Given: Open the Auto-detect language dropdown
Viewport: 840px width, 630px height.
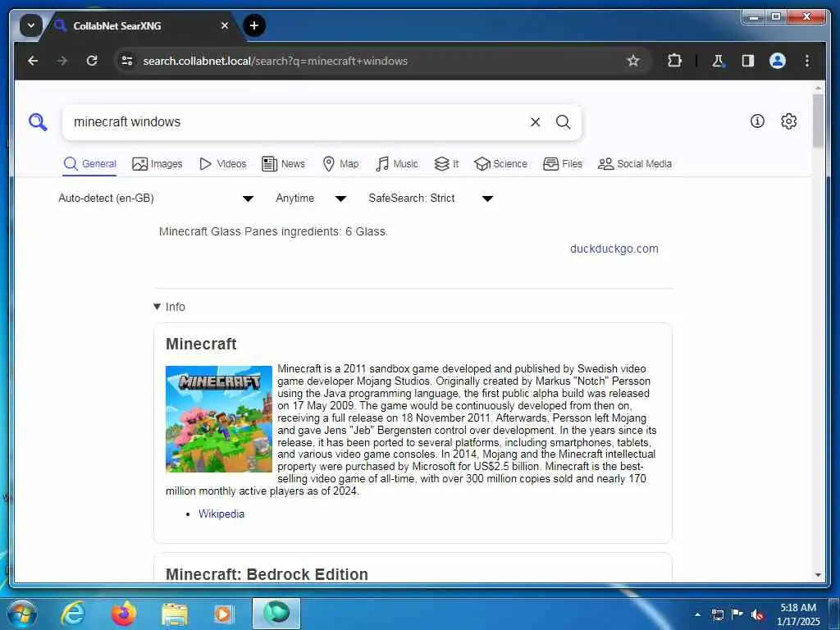Looking at the screenshot, I should pyautogui.click(x=155, y=199).
